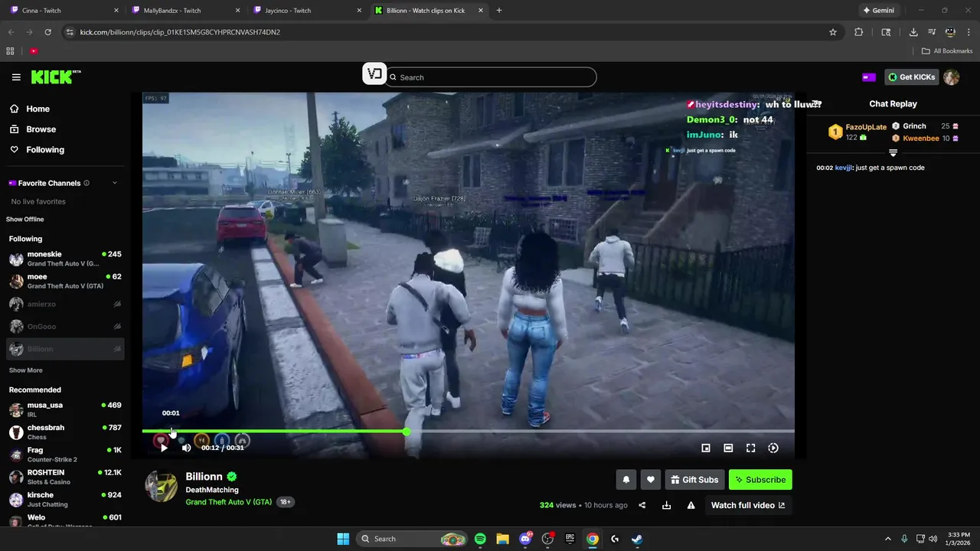Viewport: 980px width, 551px height.
Task: Open Chrome three-dot menu
Action: pos(969,32)
